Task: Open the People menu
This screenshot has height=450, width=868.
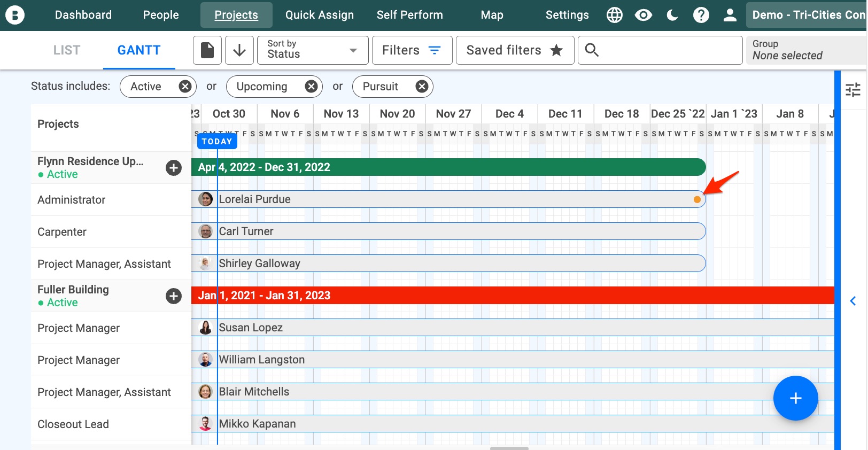Action: click(x=161, y=15)
